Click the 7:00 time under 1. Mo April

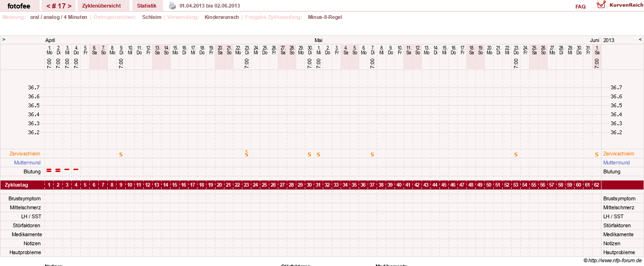(49, 63)
